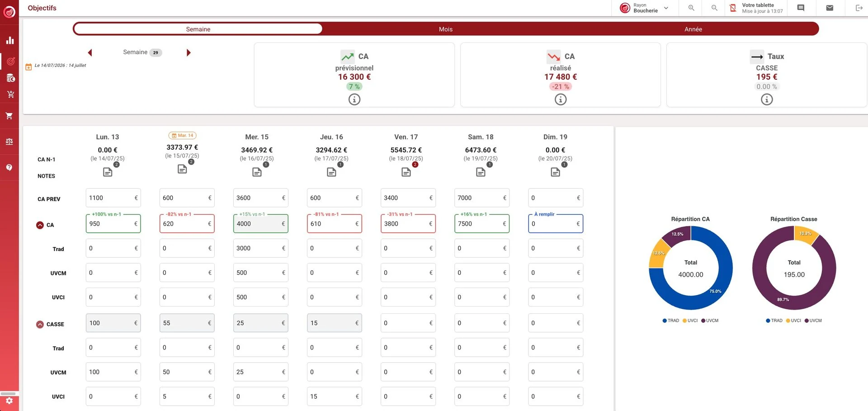Go to previous week arrow
This screenshot has height=411, width=868.
point(90,53)
